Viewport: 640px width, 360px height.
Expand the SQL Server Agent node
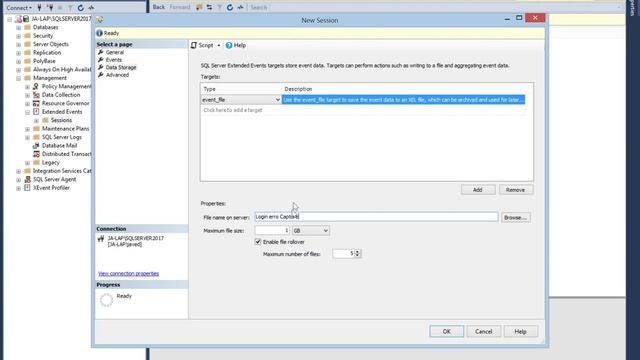(18, 180)
